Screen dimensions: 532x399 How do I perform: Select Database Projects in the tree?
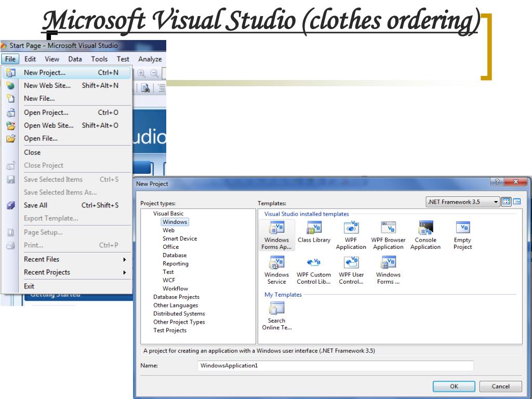click(x=177, y=297)
